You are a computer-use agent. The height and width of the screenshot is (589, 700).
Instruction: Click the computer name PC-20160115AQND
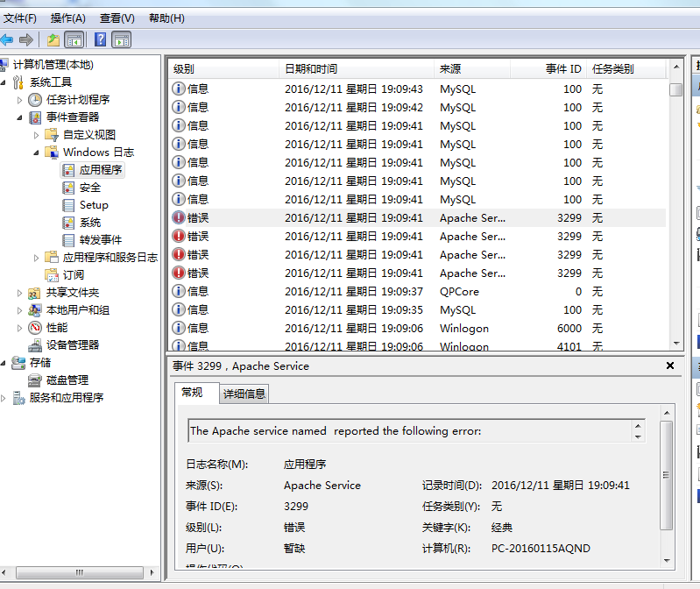click(541, 549)
